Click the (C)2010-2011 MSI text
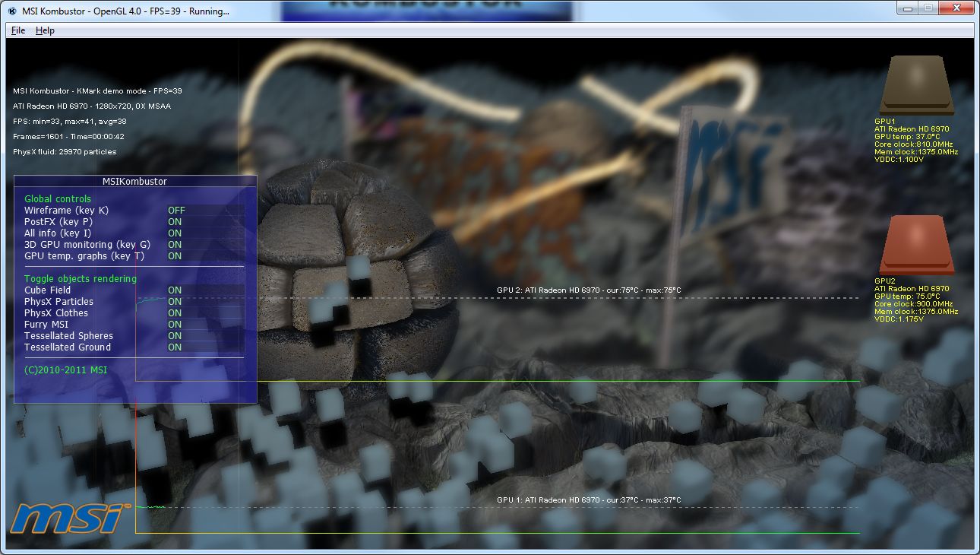Screen dimensions: 980x555 coord(65,370)
